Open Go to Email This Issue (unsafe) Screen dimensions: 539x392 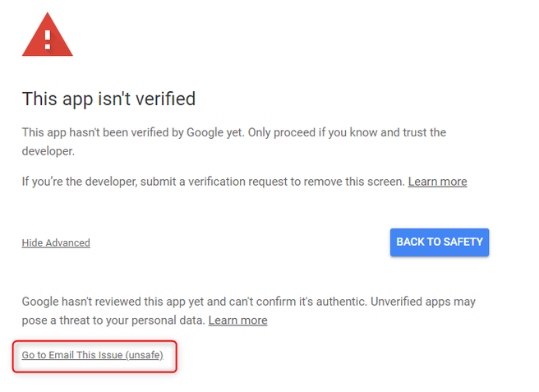93,355
